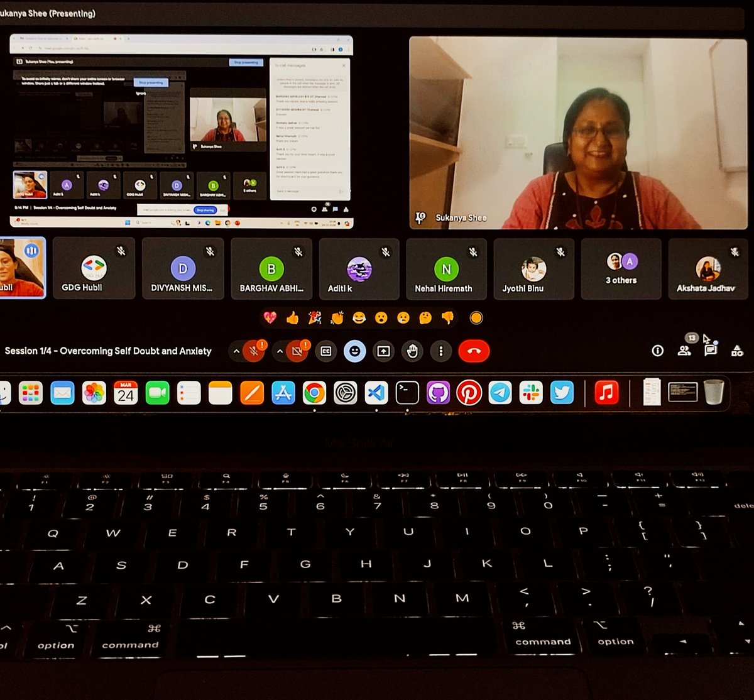The height and width of the screenshot is (700, 754).
Task: Open the meeting details info icon
Action: [657, 351]
